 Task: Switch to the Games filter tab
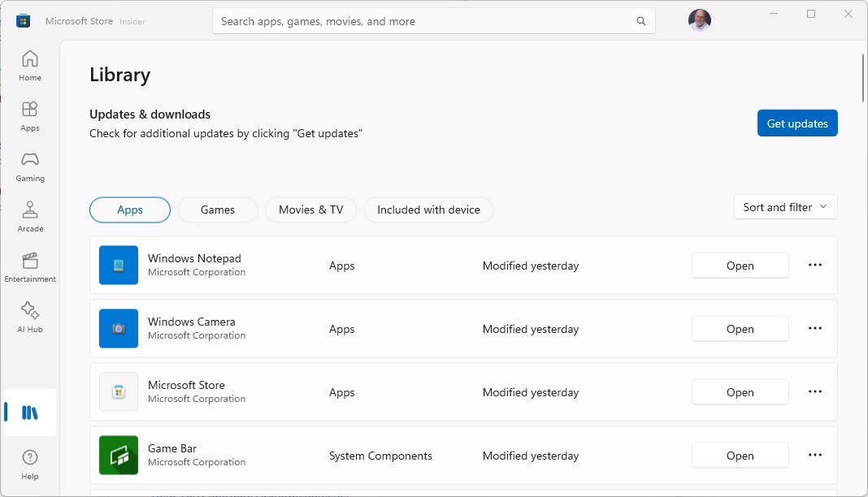coord(218,210)
